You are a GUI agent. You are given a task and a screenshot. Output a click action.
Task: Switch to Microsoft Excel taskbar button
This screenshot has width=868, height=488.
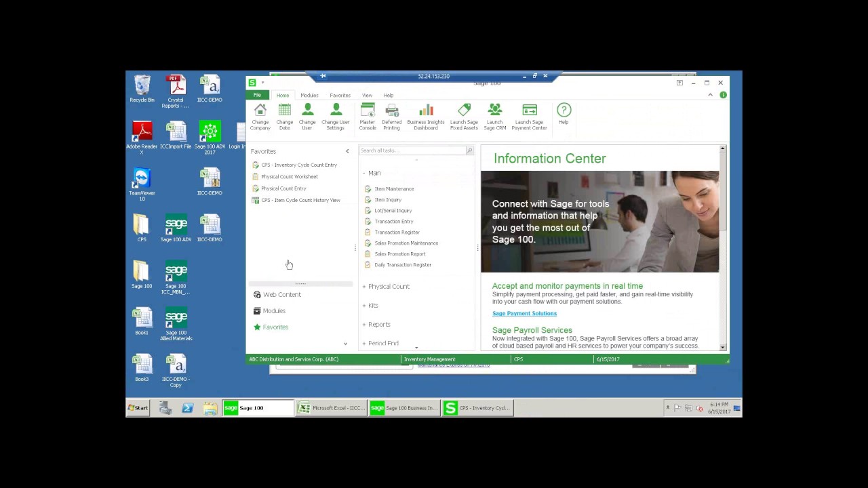click(x=332, y=408)
